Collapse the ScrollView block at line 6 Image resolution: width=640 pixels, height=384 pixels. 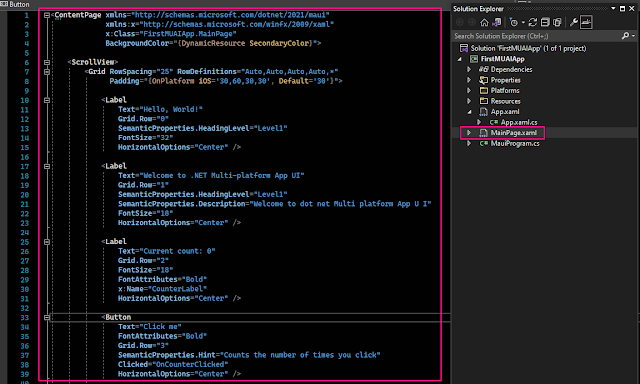pos(47,62)
